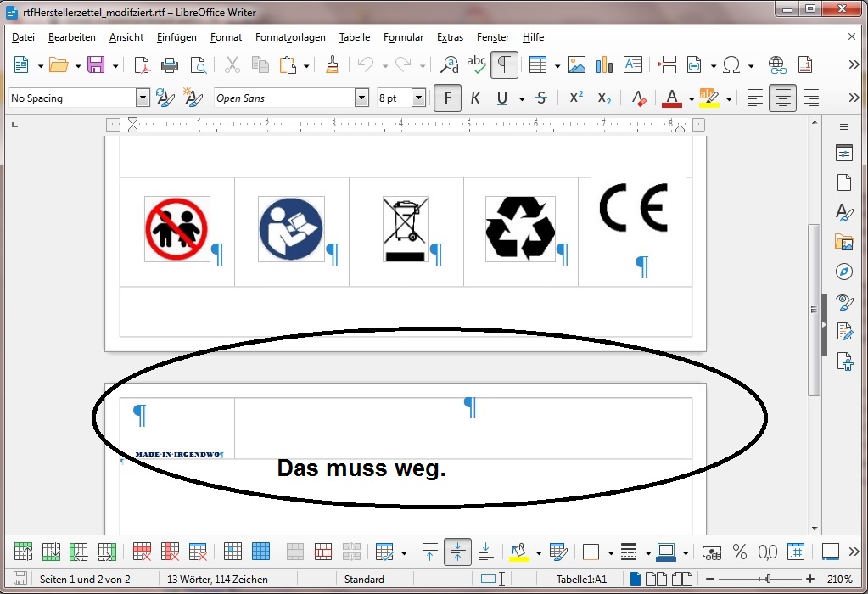Screen dimensions: 868x594
Task: Open the Formatvorlagen menu
Action: (x=289, y=37)
